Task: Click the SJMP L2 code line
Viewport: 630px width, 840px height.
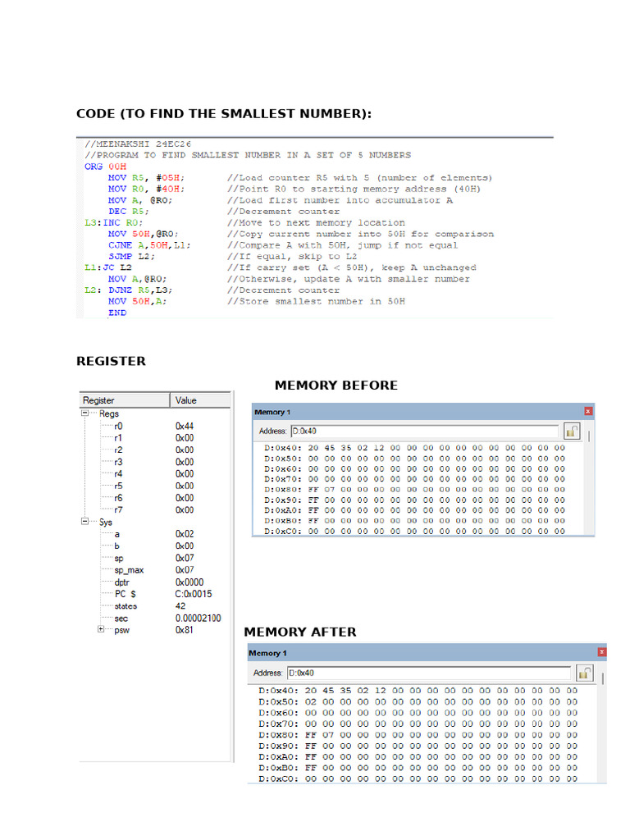Action: coord(131,257)
